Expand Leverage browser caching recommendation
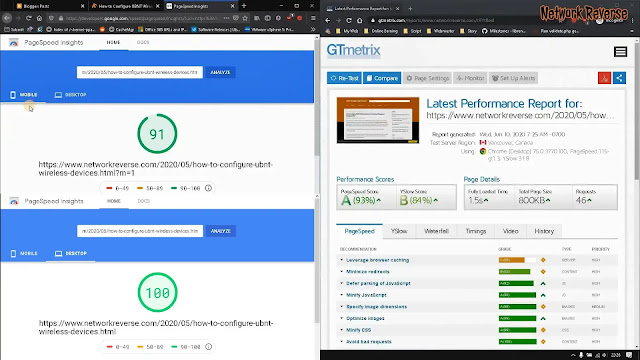Screen dimensions: 640x360 coord(378,260)
